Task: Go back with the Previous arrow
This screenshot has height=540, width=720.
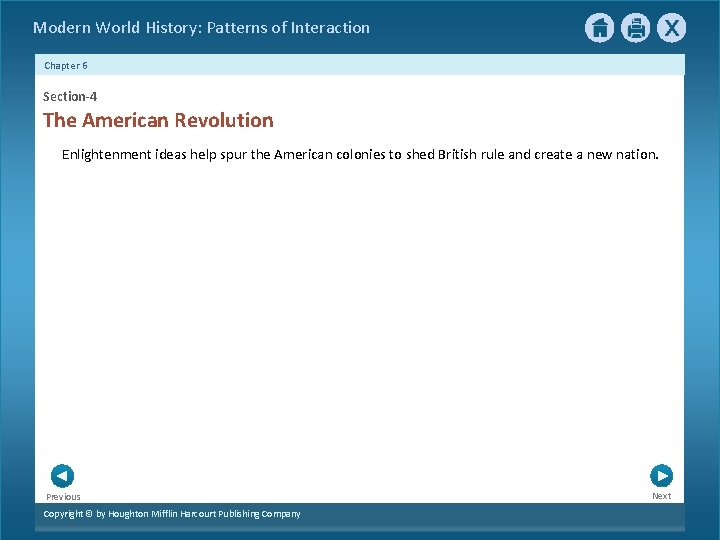Action: click(x=62, y=476)
